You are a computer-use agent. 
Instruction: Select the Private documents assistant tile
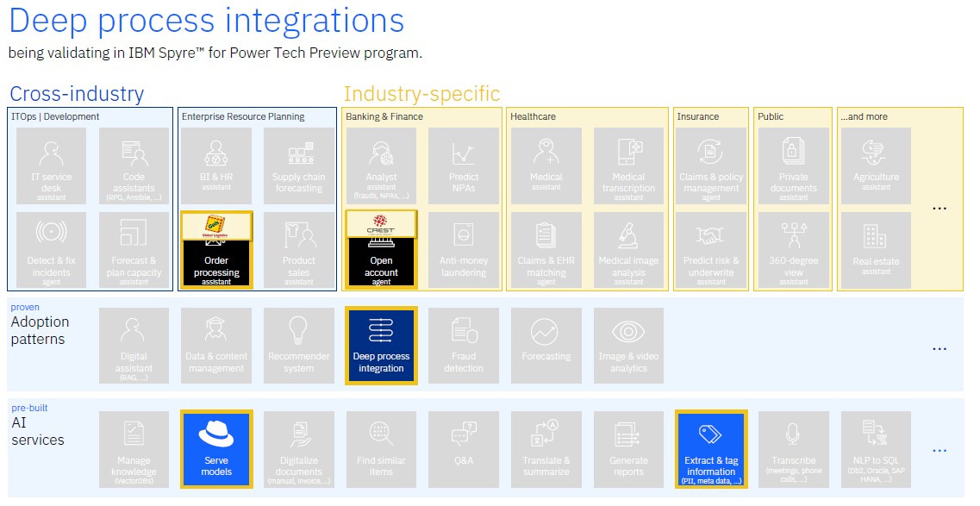coord(794,166)
